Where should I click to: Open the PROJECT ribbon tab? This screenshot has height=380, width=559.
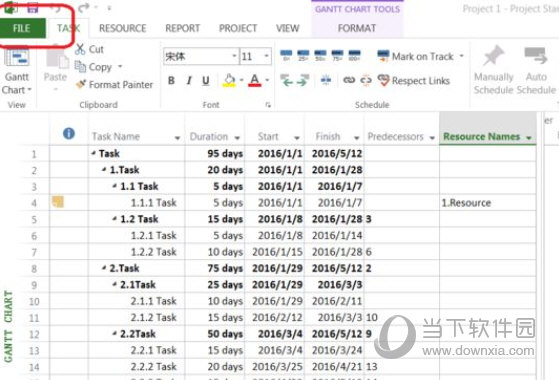(x=238, y=28)
